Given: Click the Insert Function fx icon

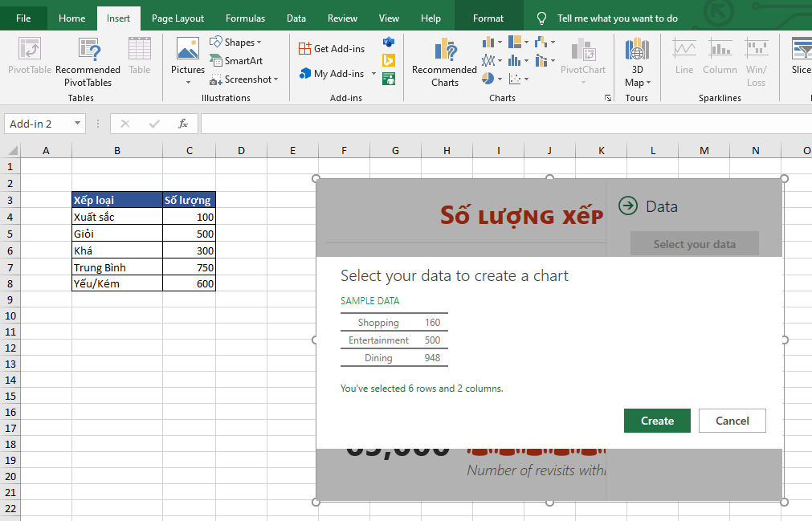Looking at the screenshot, I should (x=183, y=124).
